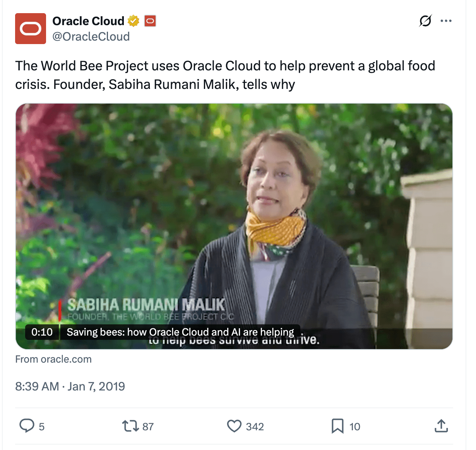476x450 pixels.
Task: Open the three-dot more options menu
Action: [446, 21]
